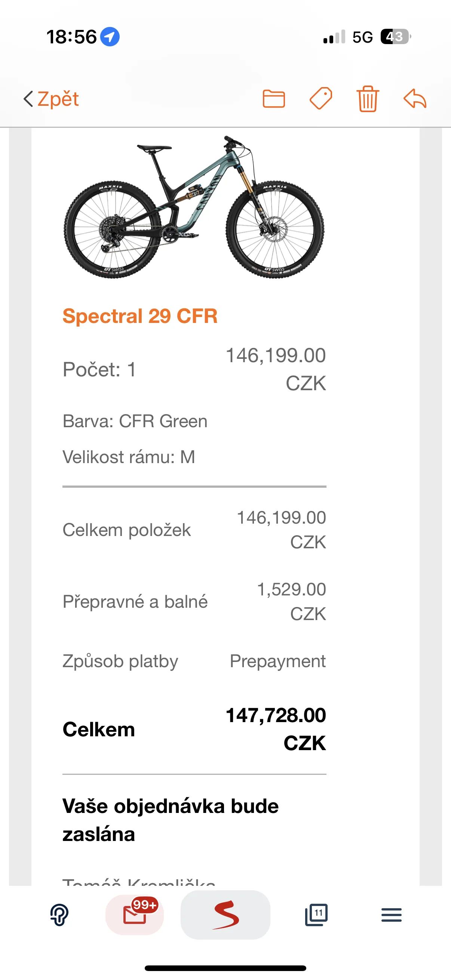Go back via Zpět button

pyautogui.click(x=51, y=99)
